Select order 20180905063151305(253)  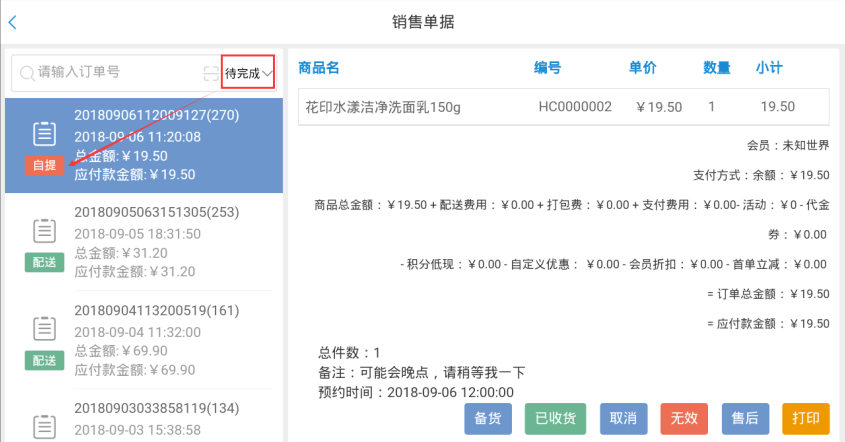point(144,241)
